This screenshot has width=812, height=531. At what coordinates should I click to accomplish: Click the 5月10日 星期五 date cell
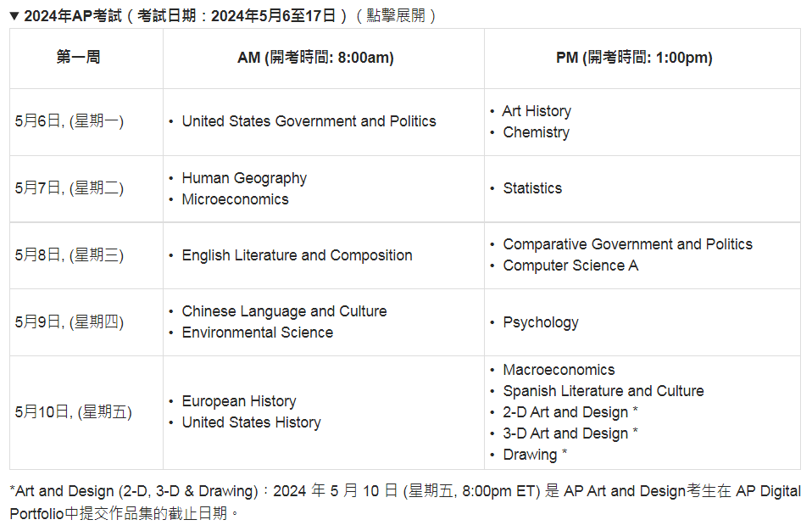pos(73,412)
